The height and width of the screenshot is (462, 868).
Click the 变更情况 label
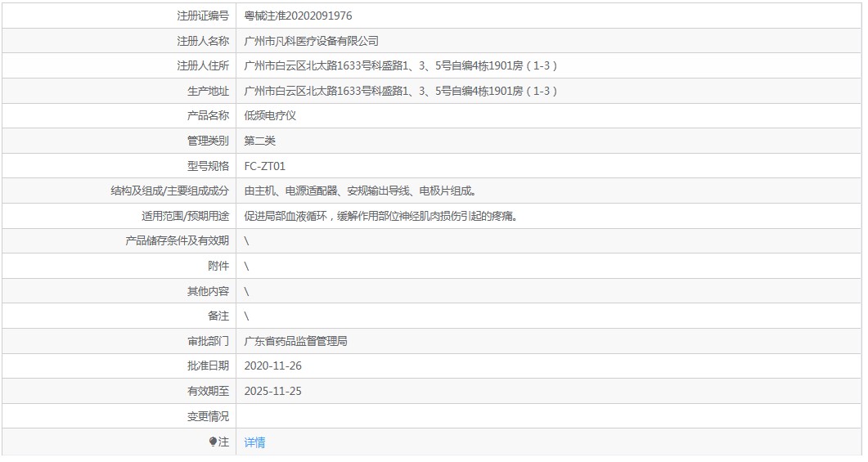pyautogui.click(x=208, y=416)
